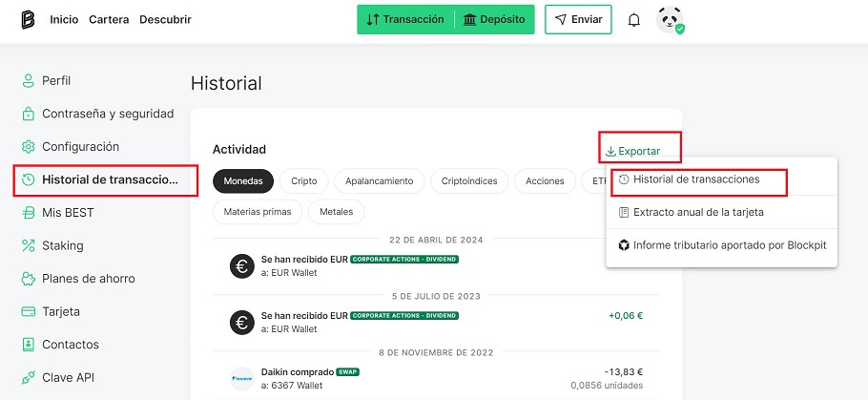
Task: Open the panda profile avatar
Action: [x=670, y=20]
